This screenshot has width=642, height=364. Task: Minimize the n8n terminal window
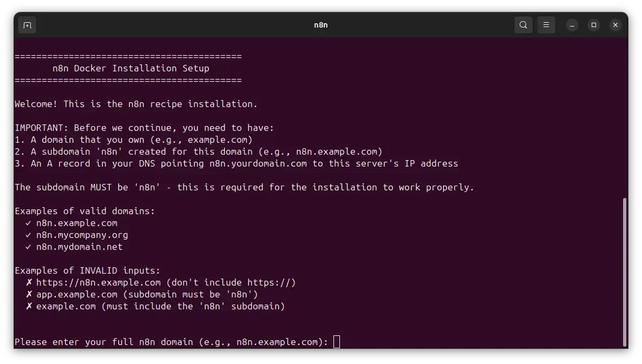click(x=573, y=25)
